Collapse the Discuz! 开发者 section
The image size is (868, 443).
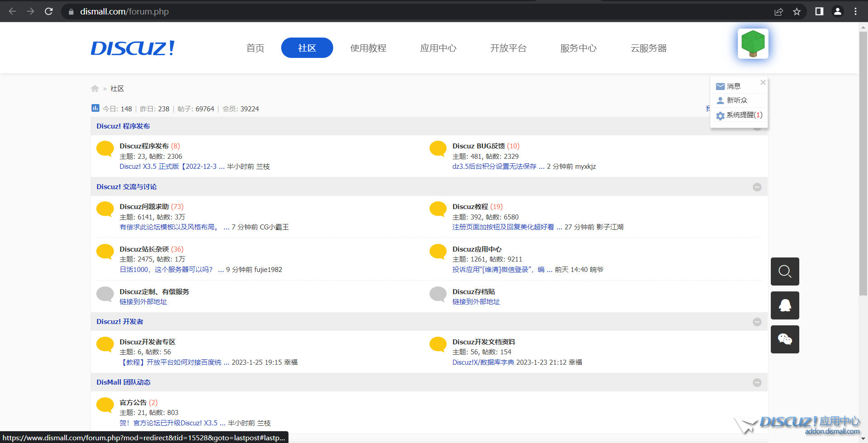757,322
